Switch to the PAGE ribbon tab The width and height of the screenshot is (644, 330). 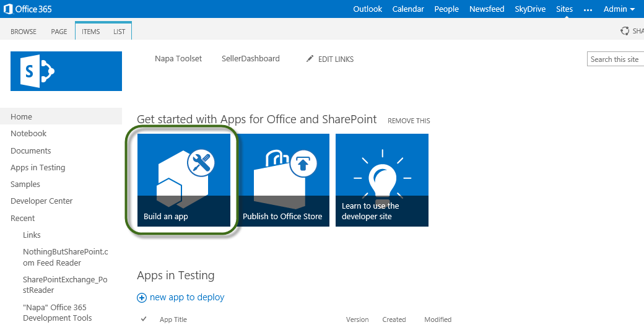[59, 32]
